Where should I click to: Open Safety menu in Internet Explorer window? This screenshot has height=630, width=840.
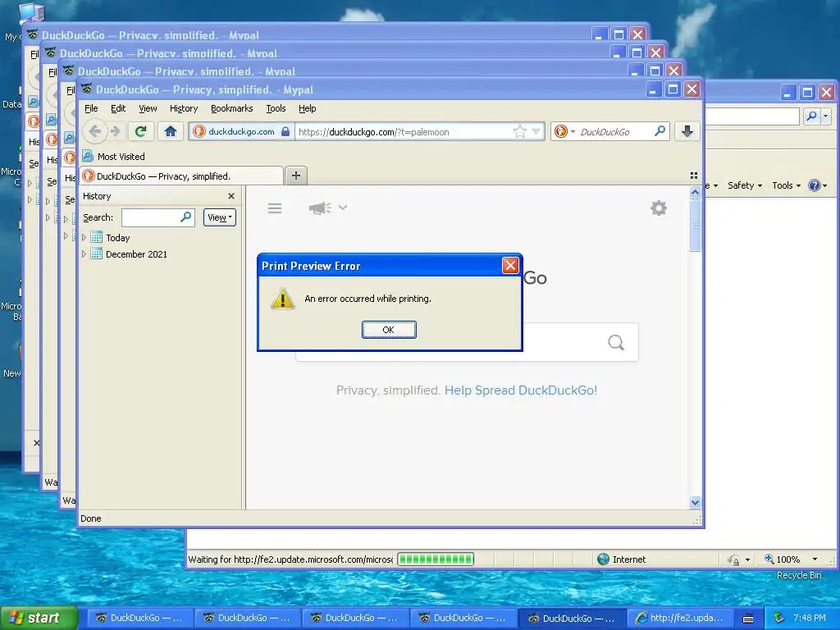745,185
